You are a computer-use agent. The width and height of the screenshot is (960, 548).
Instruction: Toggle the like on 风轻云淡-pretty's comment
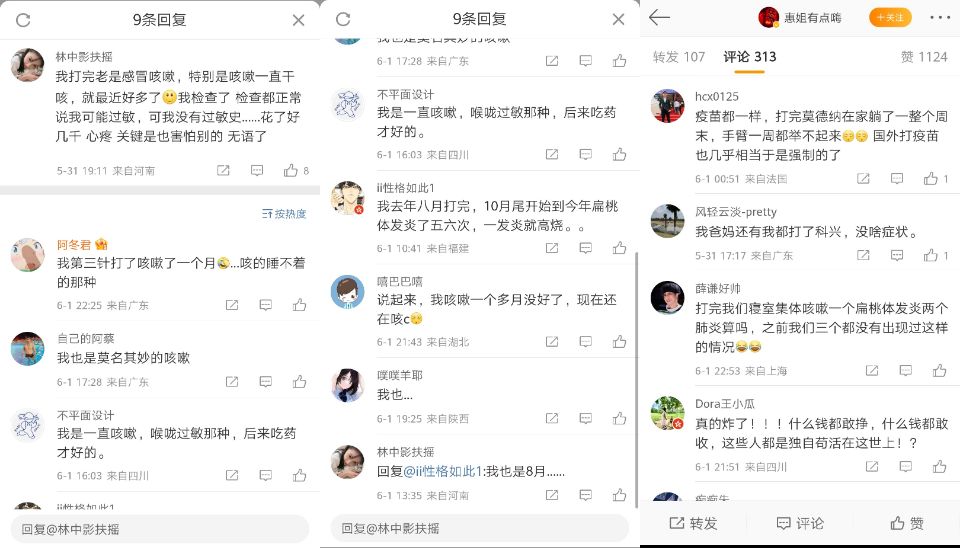[931, 255]
